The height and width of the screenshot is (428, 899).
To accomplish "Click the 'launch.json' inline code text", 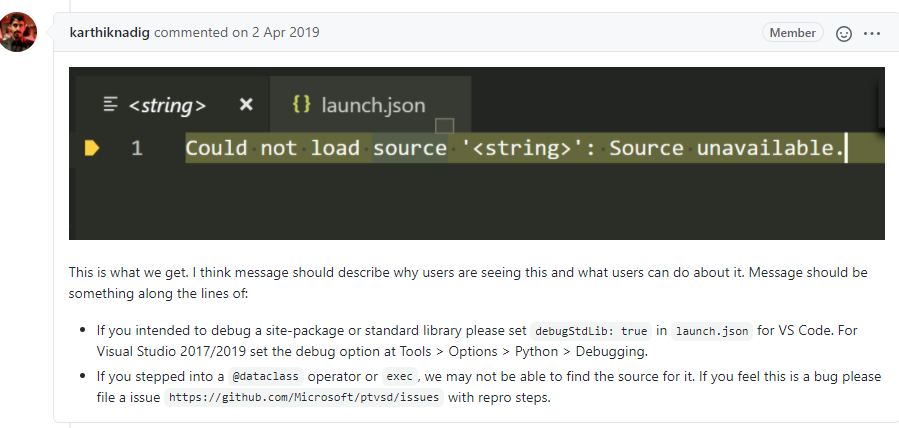I will tap(712, 331).
